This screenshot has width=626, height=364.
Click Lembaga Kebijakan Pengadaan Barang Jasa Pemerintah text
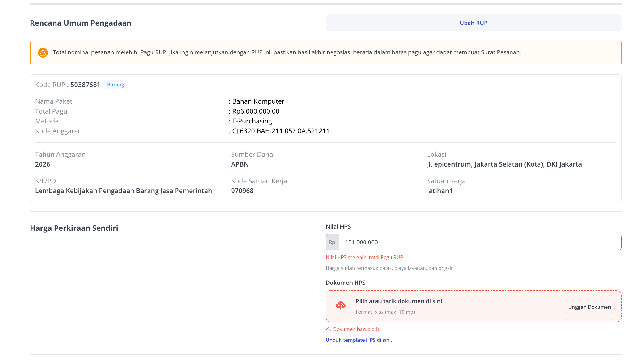(x=123, y=191)
